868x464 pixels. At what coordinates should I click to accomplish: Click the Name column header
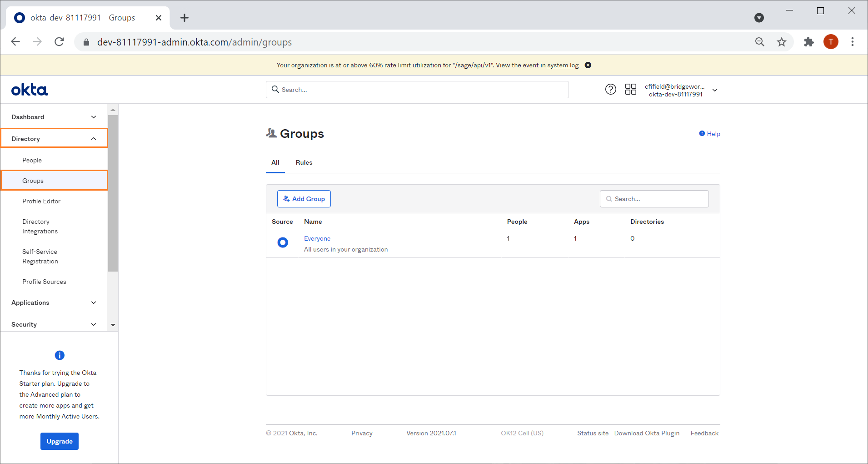click(x=313, y=222)
